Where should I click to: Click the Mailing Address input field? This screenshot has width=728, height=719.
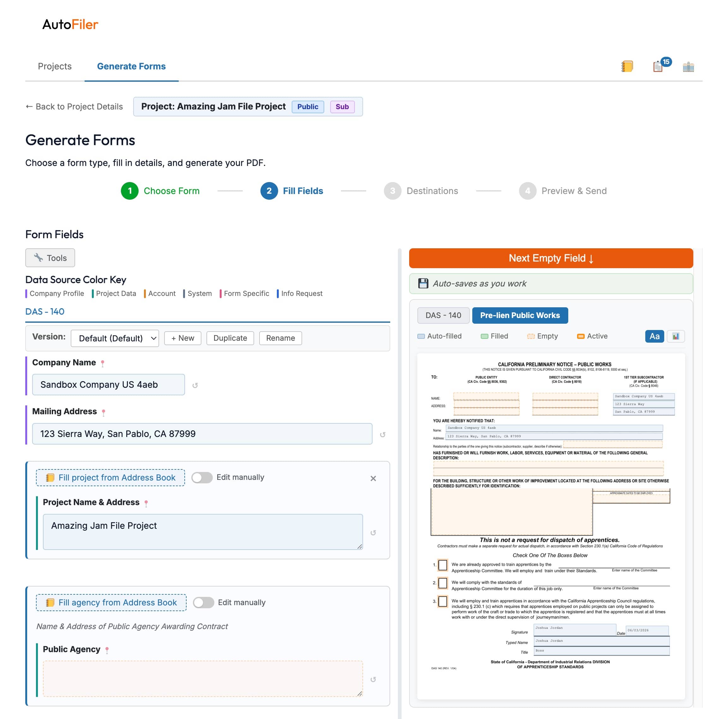[x=202, y=433]
